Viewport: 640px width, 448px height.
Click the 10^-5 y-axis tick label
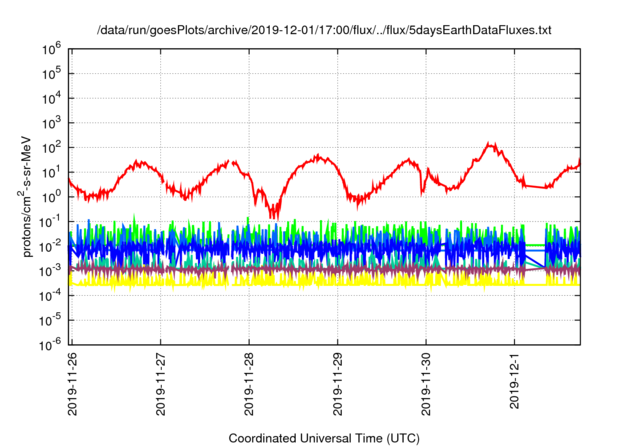[50, 321]
